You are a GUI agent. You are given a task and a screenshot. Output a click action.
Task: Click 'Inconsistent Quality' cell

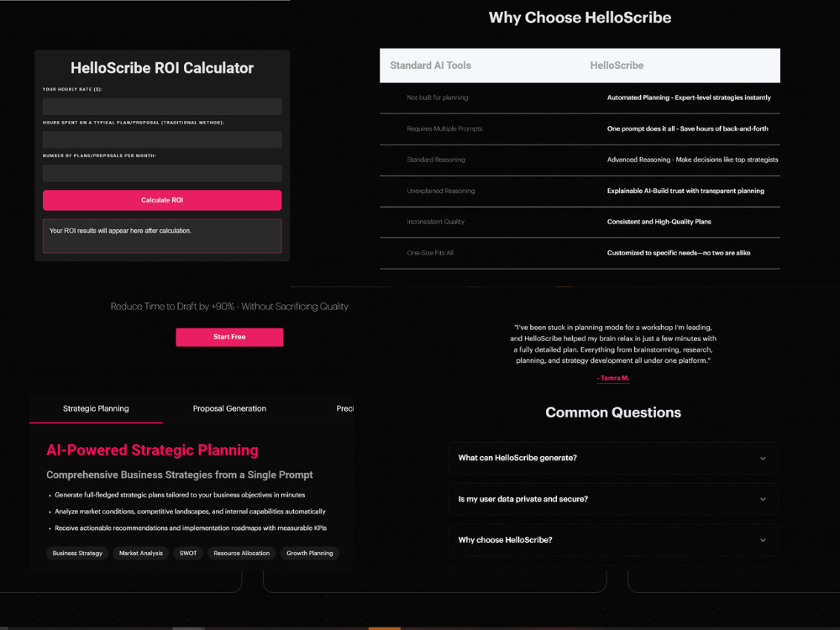435,222
